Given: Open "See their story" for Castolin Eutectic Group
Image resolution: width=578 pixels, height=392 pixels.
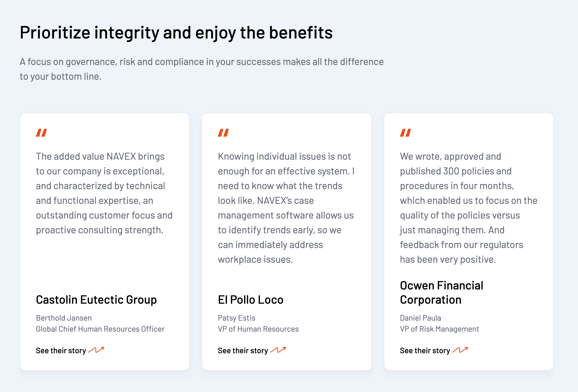Looking at the screenshot, I should (x=61, y=351).
